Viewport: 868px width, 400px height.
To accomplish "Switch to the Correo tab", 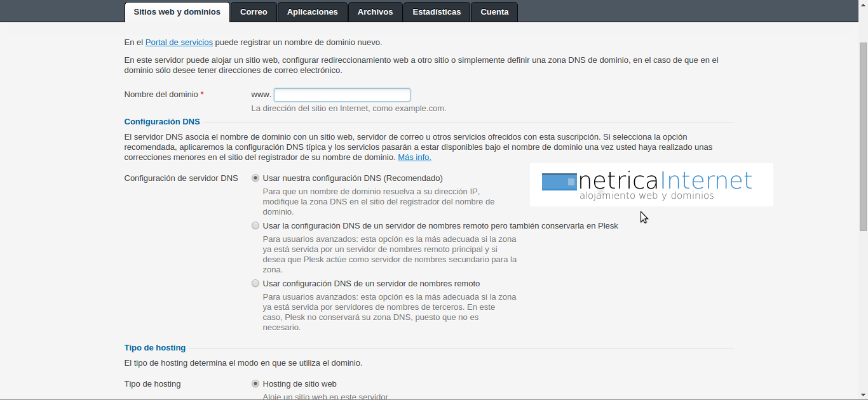I will click(x=254, y=12).
